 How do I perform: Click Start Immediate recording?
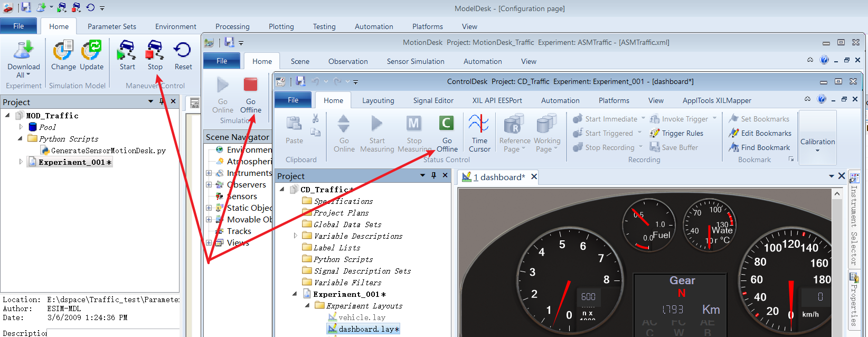click(x=605, y=119)
